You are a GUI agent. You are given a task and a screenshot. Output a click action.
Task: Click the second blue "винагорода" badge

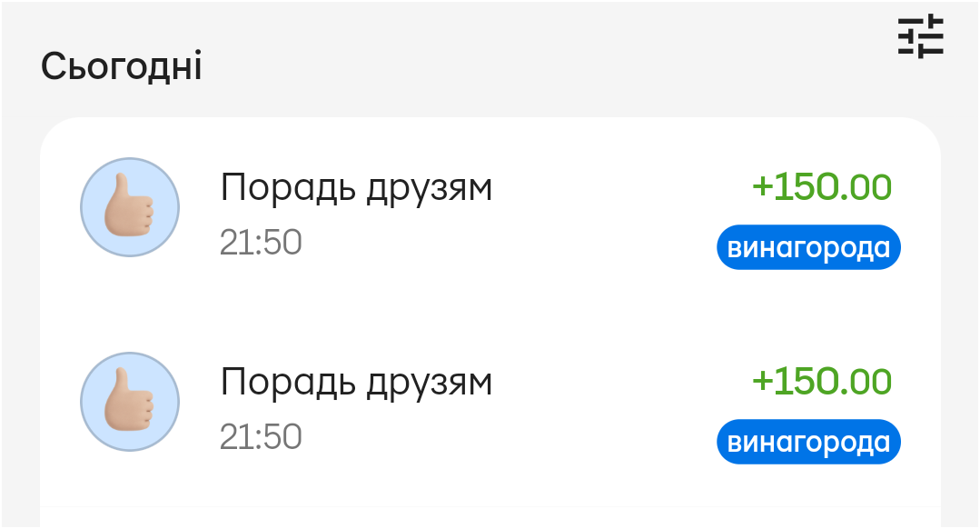click(808, 443)
